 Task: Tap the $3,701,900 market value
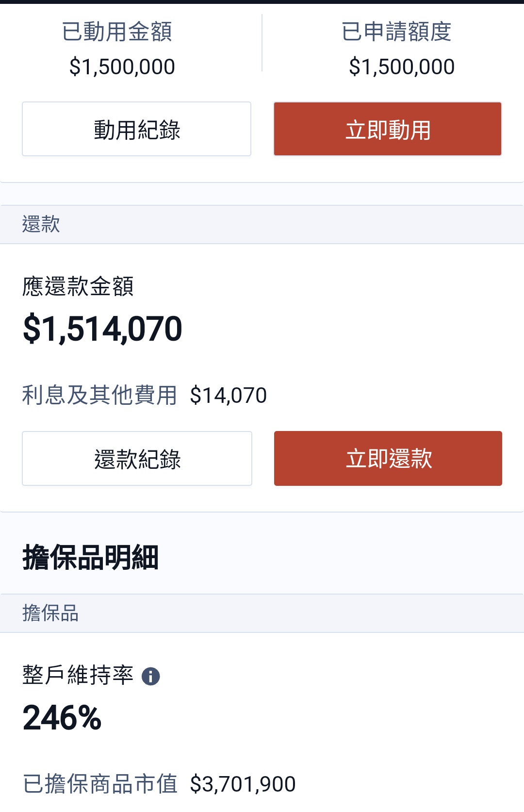click(x=243, y=784)
